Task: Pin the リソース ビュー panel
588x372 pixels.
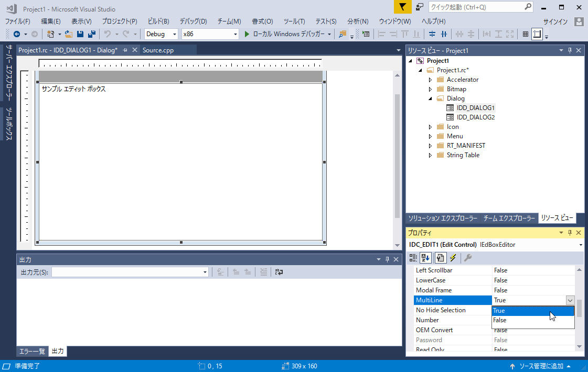Action: (x=570, y=50)
